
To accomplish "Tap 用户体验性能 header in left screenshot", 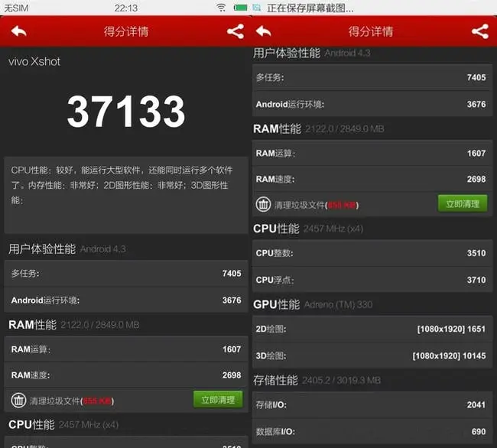I will click(67, 249).
